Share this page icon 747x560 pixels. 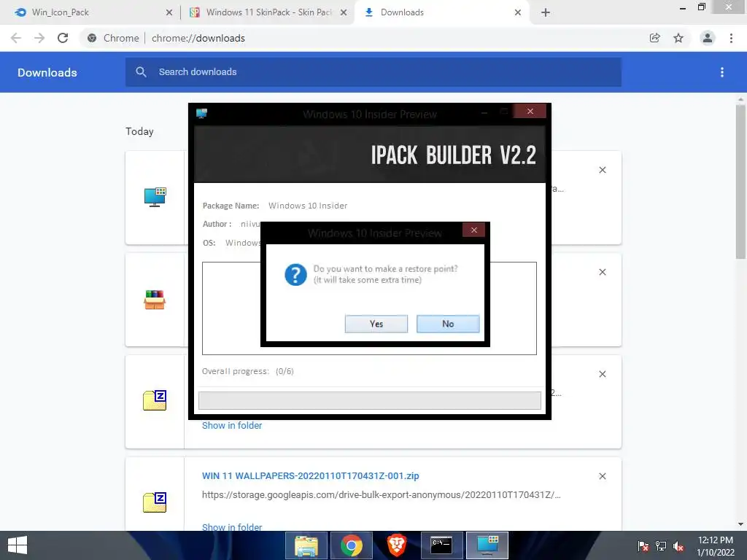click(x=655, y=38)
